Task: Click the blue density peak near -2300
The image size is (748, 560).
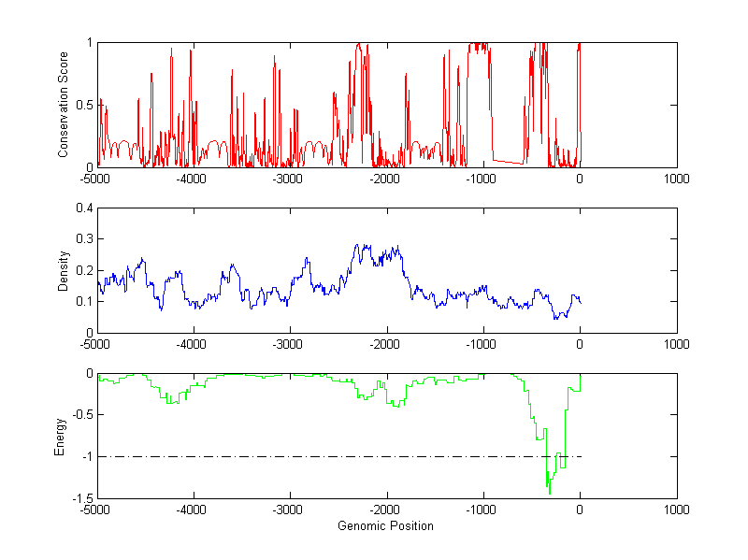Action: (357, 246)
